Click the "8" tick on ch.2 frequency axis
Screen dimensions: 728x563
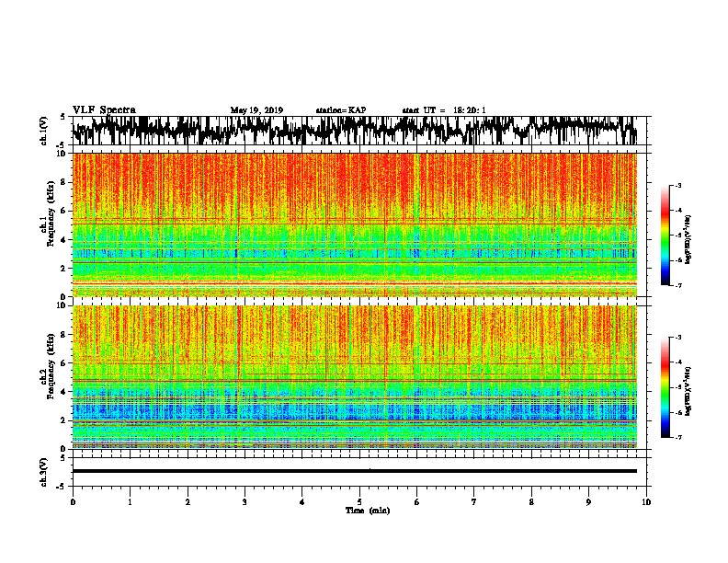(x=63, y=335)
